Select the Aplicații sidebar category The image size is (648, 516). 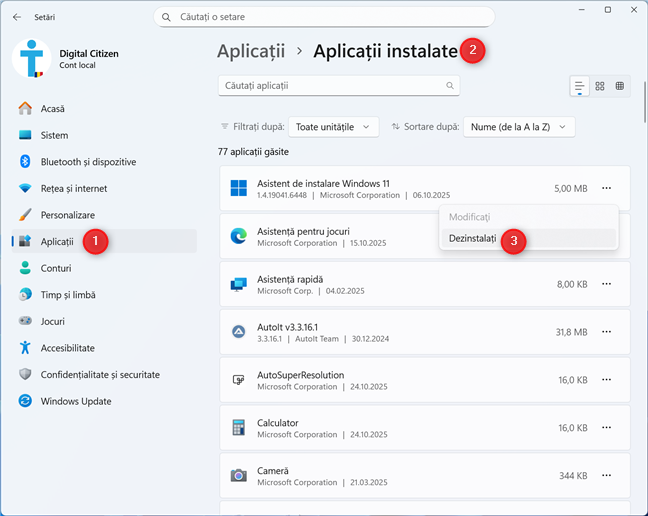(104, 241)
